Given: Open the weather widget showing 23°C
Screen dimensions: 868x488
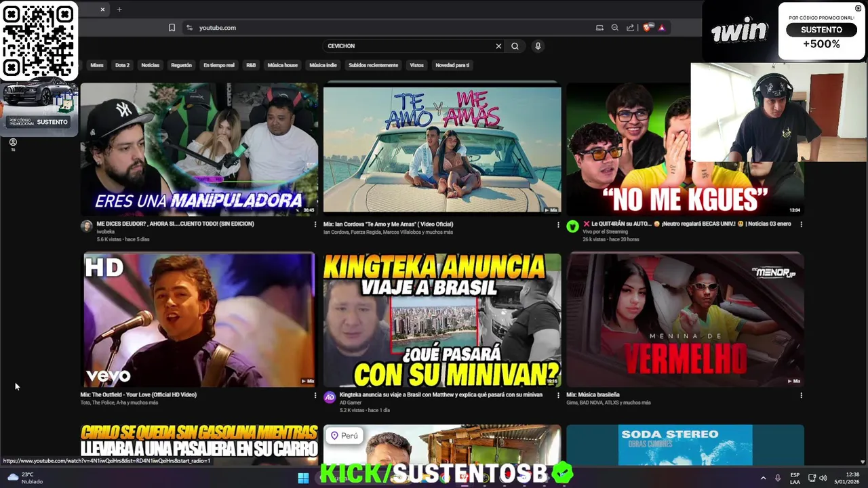Looking at the screenshot, I should pyautogui.click(x=25, y=478).
